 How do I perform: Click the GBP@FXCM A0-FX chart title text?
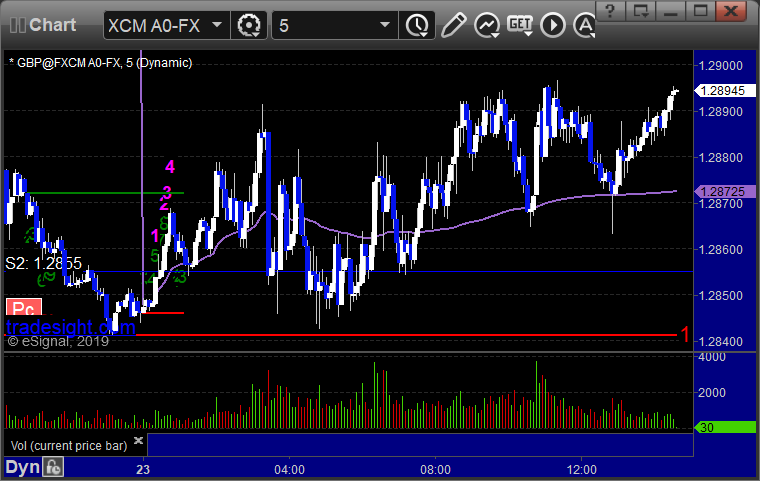point(100,63)
